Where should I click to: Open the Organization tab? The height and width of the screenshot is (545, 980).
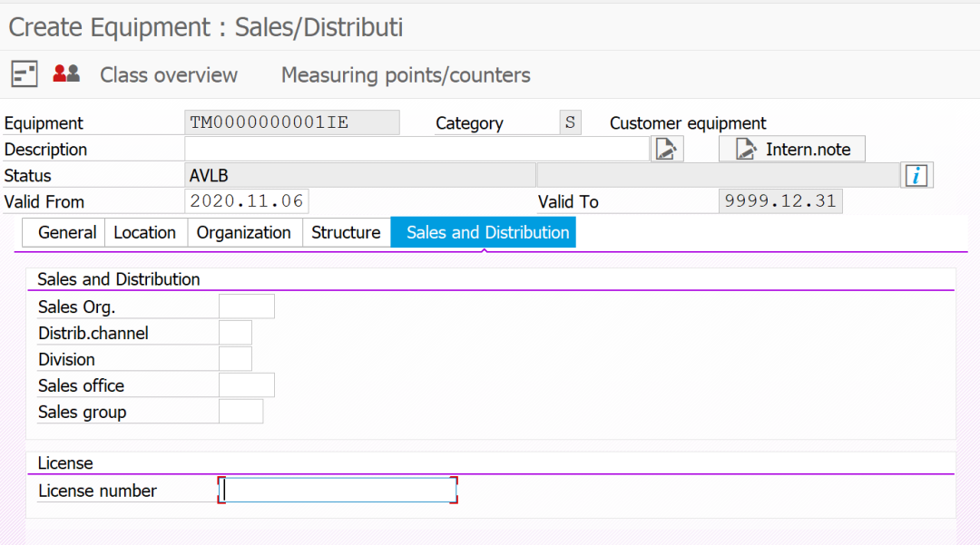point(243,232)
